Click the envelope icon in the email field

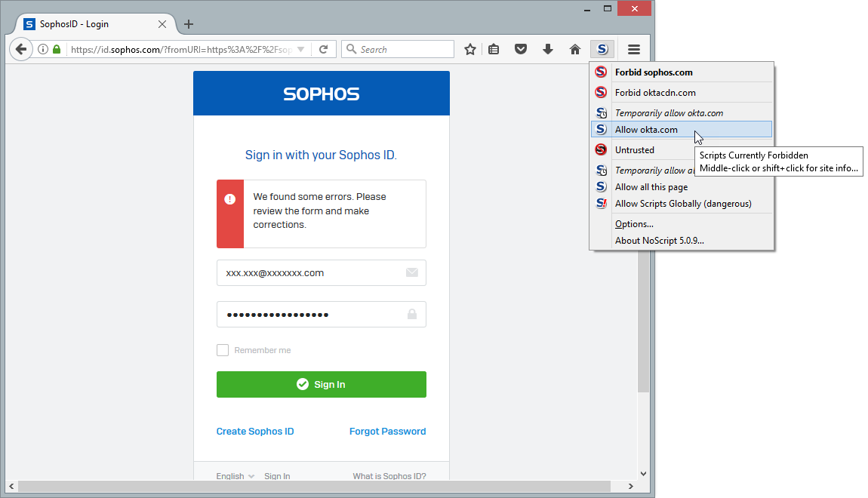[x=412, y=272]
